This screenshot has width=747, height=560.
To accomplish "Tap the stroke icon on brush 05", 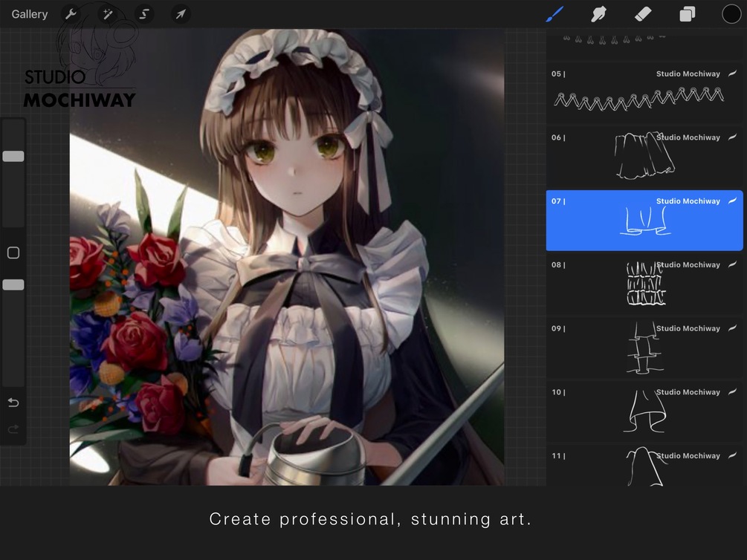I will [x=733, y=74].
